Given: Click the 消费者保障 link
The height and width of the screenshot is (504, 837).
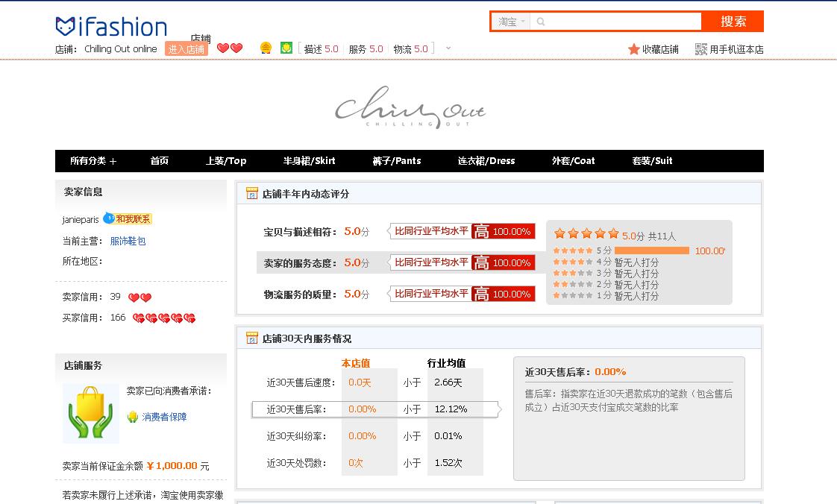Looking at the screenshot, I should click(164, 417).
